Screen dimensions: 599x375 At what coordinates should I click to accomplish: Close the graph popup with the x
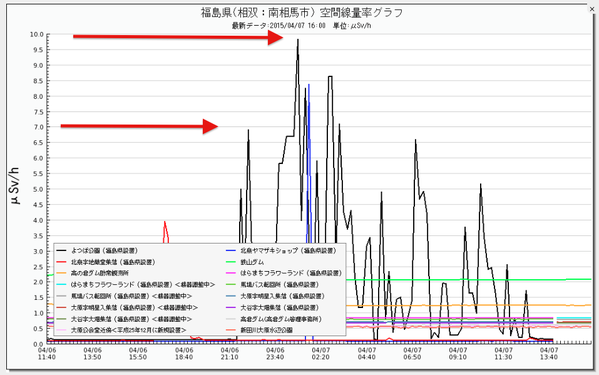593,9
